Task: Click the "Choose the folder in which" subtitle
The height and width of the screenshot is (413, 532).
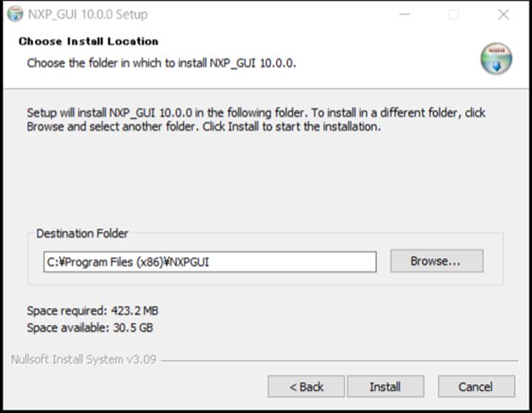Action: pyautogui.click(x=161, y=63)
